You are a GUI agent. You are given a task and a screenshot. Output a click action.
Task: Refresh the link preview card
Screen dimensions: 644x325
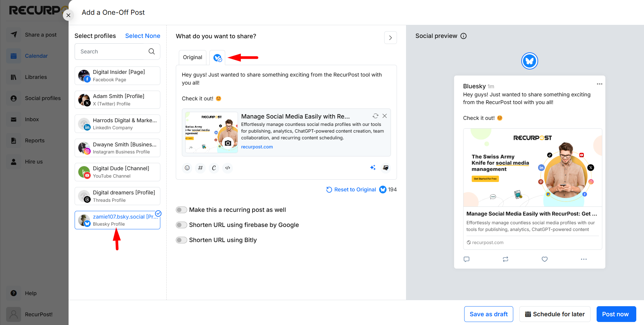(x=375, y=116)
